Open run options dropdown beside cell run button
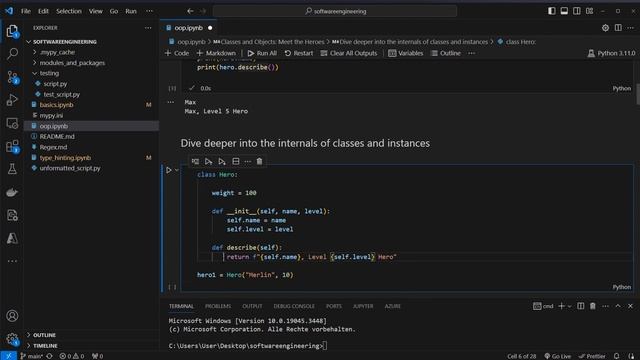Viewport: 640px width, 360px height. [177, 170]
